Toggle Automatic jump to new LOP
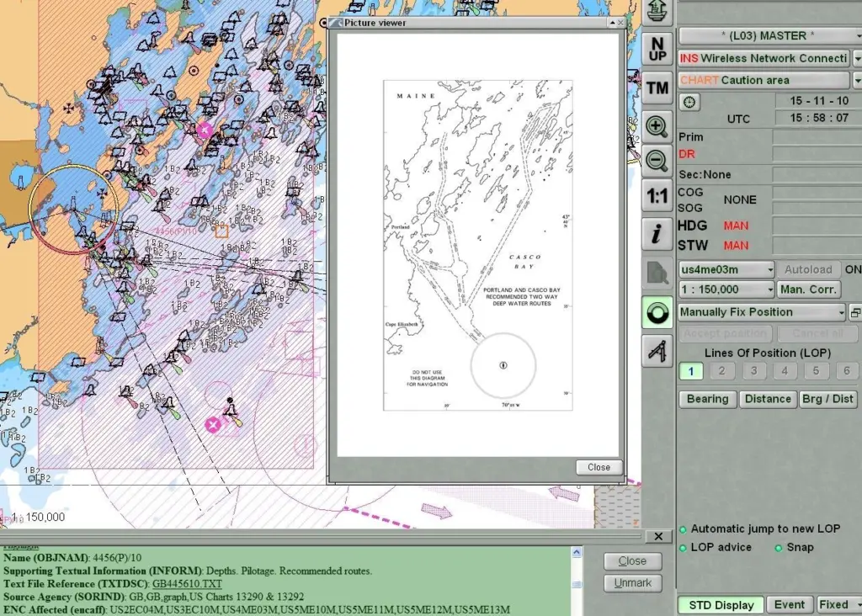The height and width of the screenshot is (616, 862). [x=683, y=529]
